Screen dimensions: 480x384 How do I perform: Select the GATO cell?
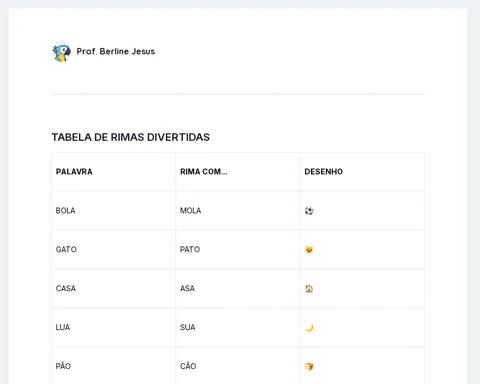[x=114, y=250]
